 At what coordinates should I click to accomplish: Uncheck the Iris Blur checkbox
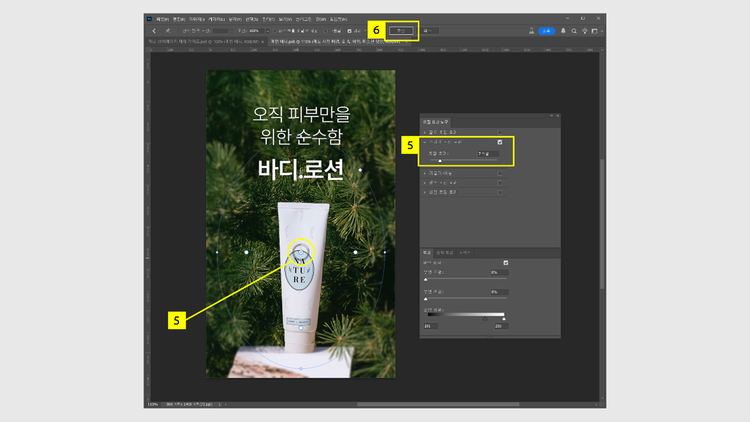(x=500, y=142)
